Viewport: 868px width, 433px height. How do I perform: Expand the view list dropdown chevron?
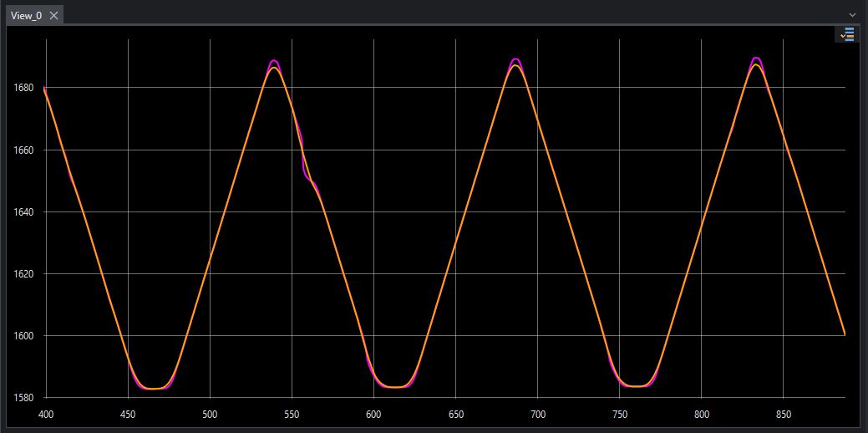(x=852, y=15)
